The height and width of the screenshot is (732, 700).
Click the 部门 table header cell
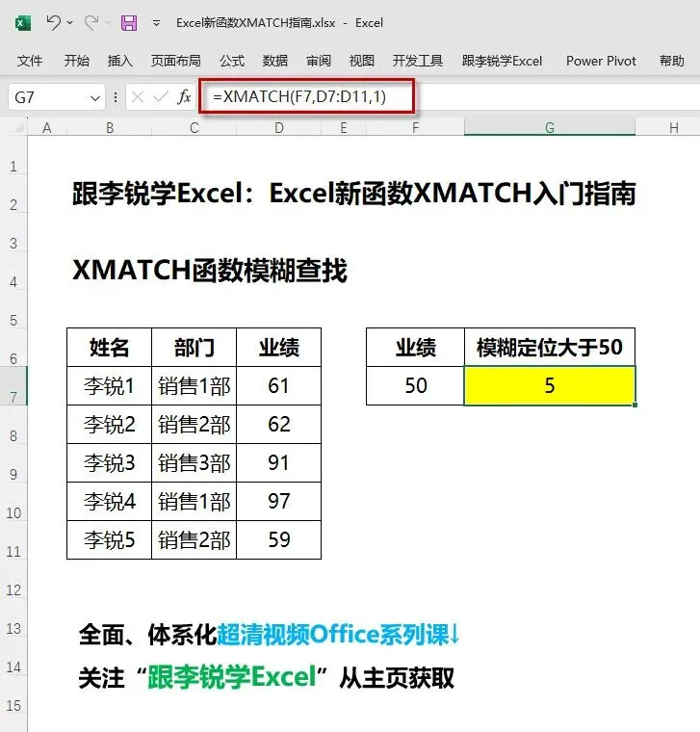point(194,348)
